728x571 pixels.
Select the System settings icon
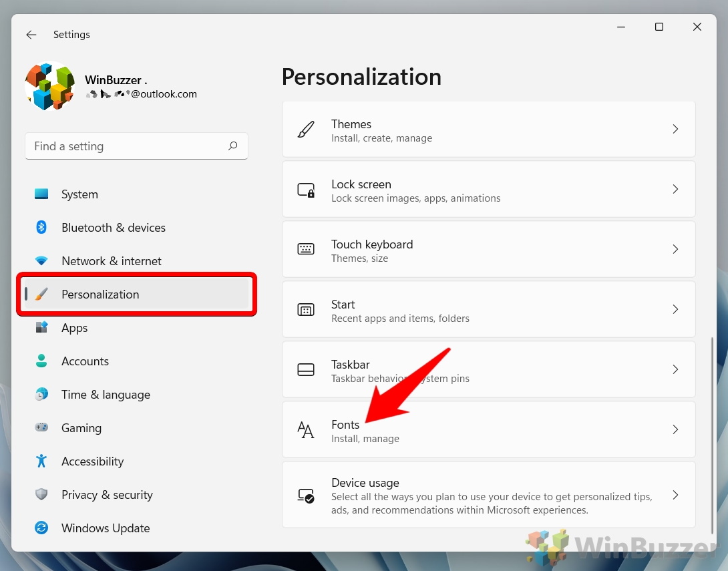coord(41,194)
